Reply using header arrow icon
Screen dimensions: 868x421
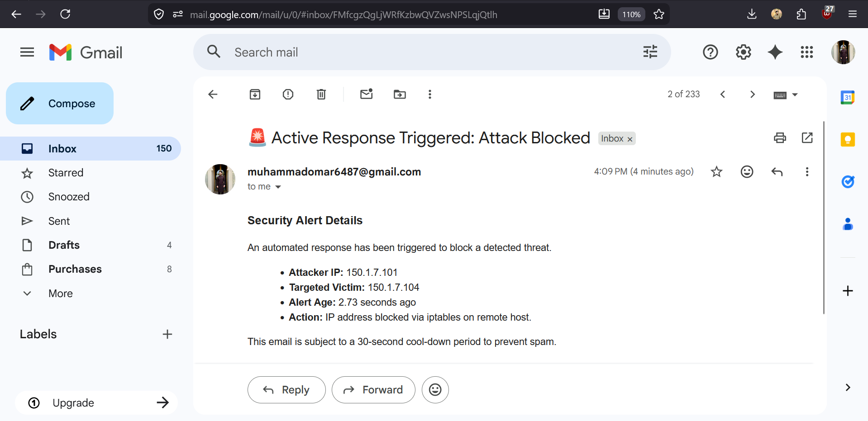click(x=777, y=171)
